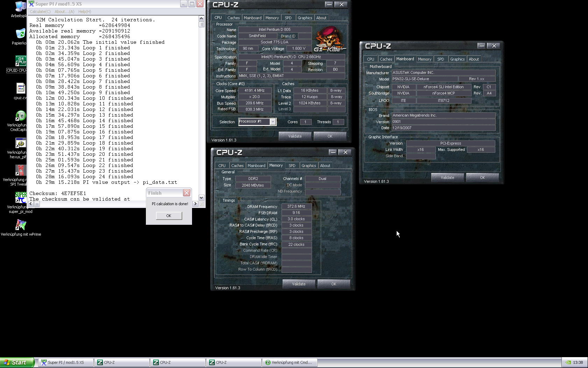Click the motherboard Model P5N32-SLI-SE-Deluxe field
The width and height of the screenshot is (588, 368).
425,79
